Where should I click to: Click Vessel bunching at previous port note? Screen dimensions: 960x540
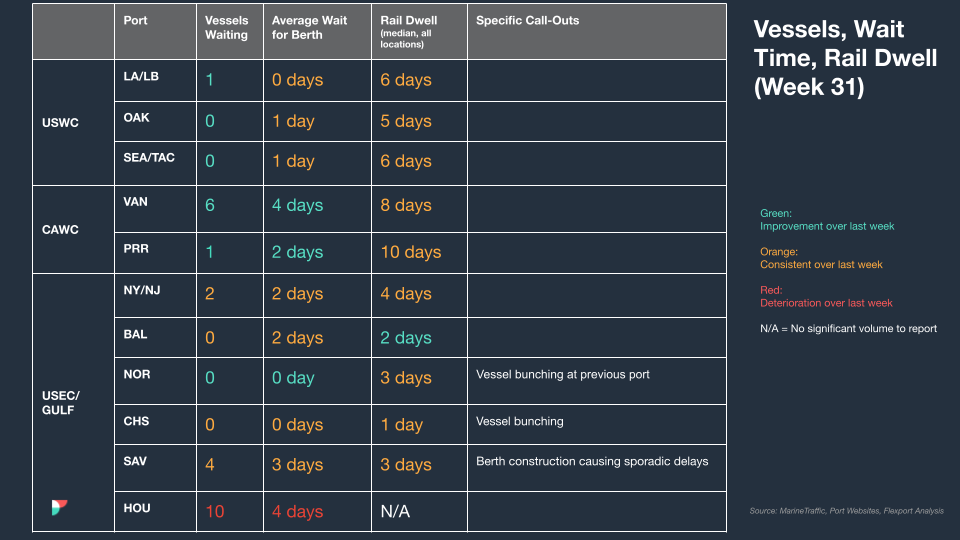click(563, 374)
